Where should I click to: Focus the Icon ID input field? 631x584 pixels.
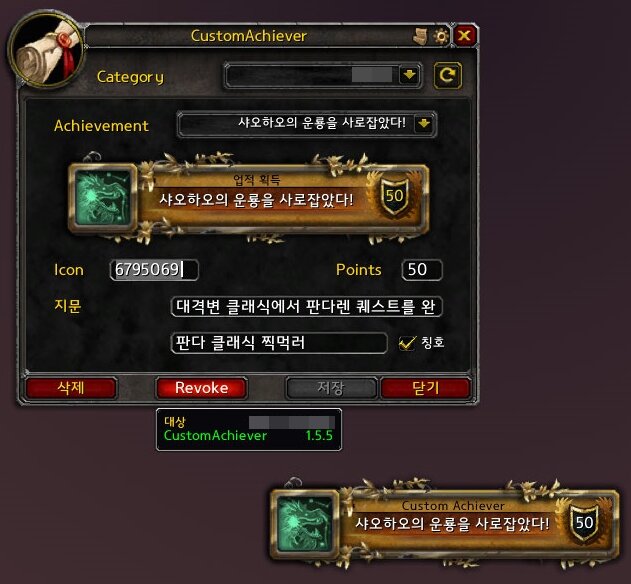(154, 270)
